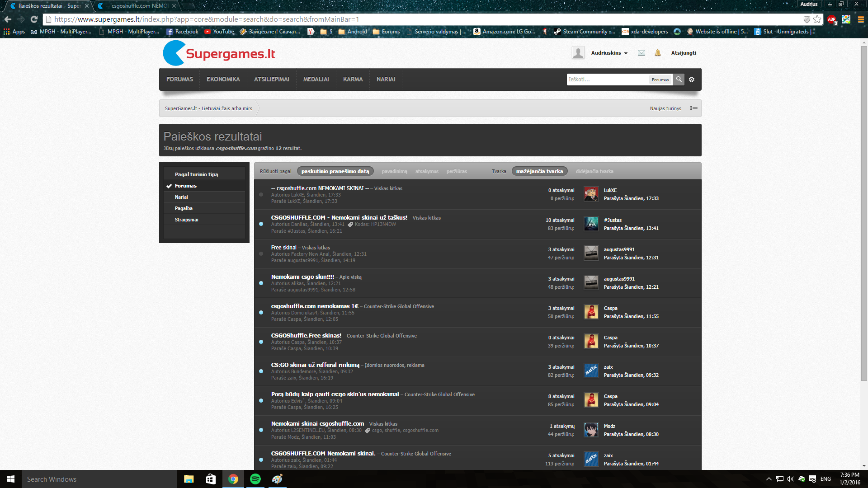Open the FORUMAS nav menu
Image resolution: width=868 pixels, height=488 pixels.
[179, 79]
